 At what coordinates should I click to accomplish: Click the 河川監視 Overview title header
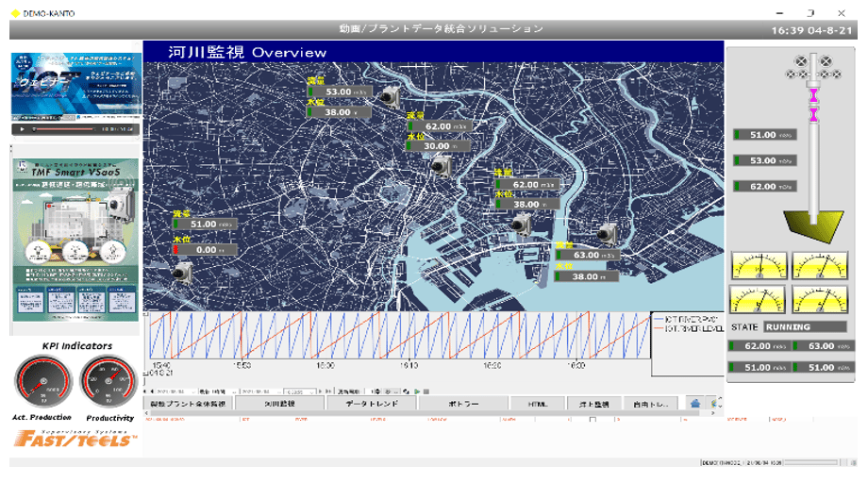[x=247, y=52]
